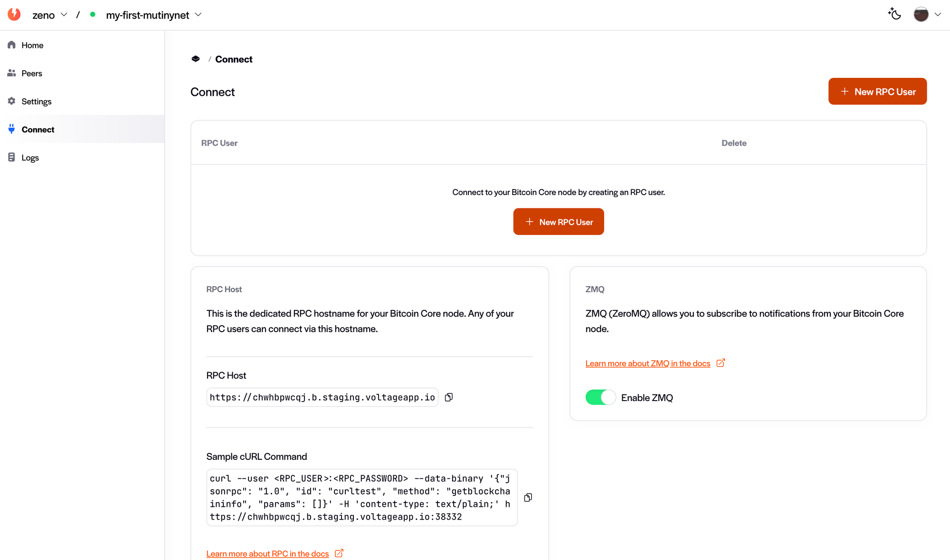
Task: Open the Logs sidebar page
Action: click(30, 158)
